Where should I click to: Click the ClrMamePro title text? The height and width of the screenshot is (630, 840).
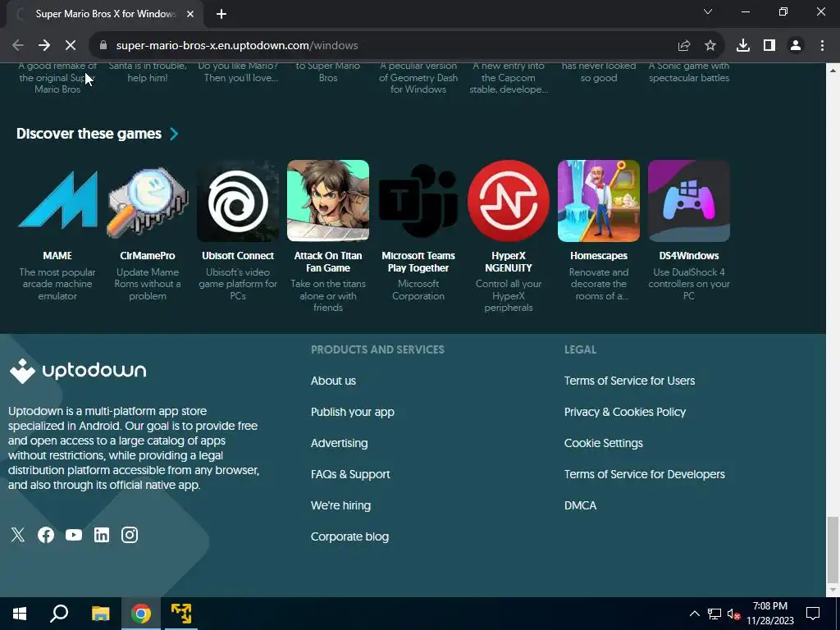point(148,256)
